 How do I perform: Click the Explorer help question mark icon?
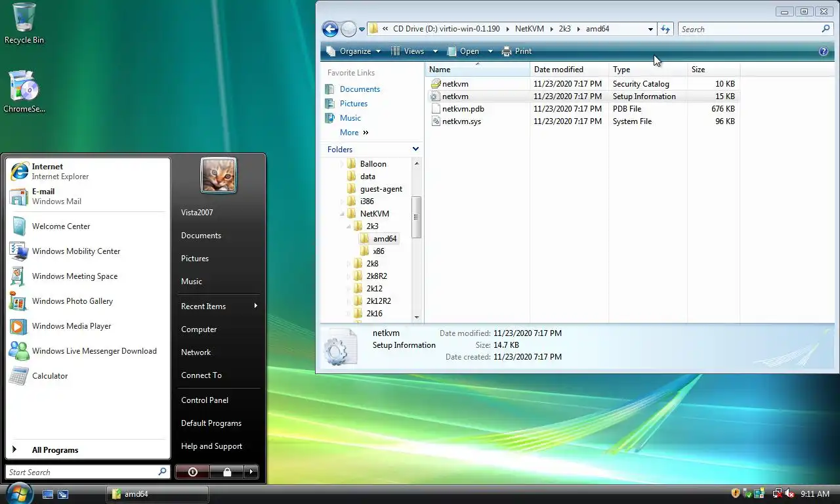pyautogui.click(x=824, y=51)
